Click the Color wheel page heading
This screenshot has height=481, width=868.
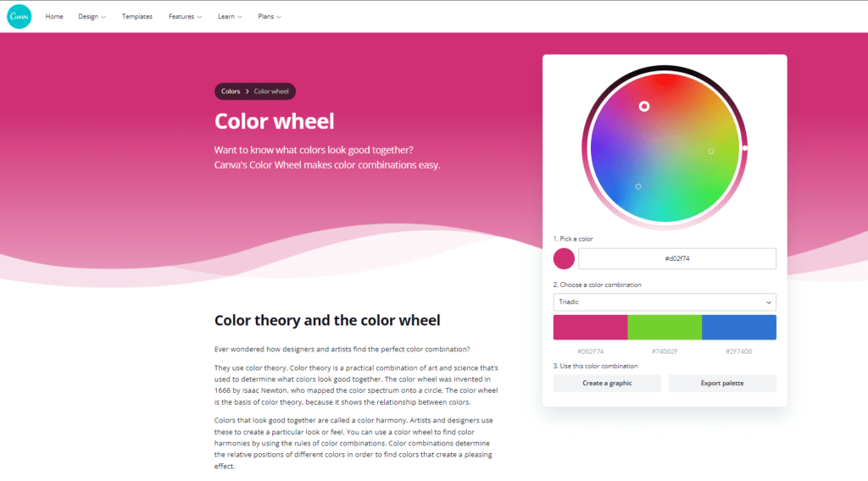click(274, 122)
